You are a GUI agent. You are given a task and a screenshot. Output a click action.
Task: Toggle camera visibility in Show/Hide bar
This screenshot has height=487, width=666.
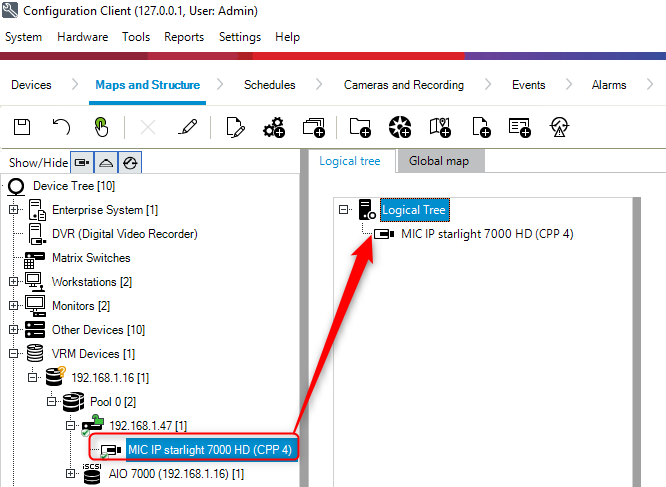pyautogui.click(x=83, y=162)
